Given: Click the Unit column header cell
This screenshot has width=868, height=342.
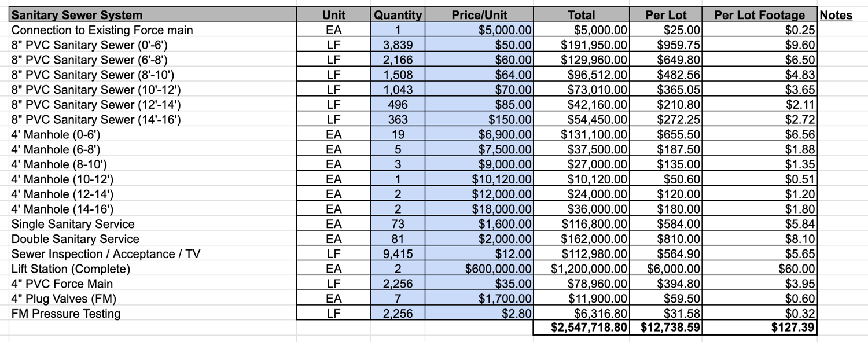Looking at the screenshot, I should click(x=334, y=15).
